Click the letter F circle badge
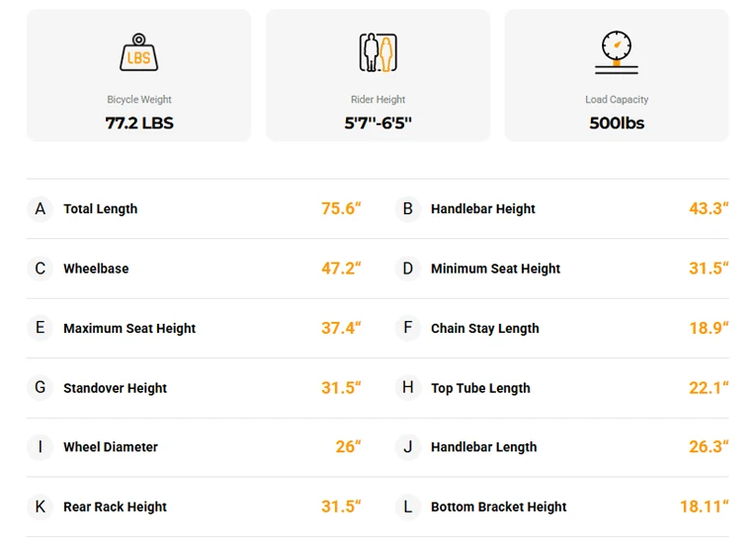 [x=408, y=328]
